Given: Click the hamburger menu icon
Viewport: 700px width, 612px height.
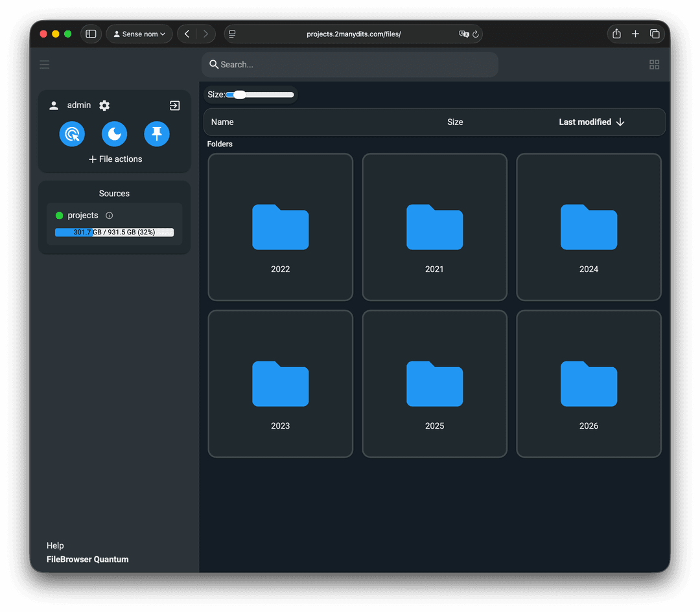Looking at the screenshot, I should pos(45,65).
